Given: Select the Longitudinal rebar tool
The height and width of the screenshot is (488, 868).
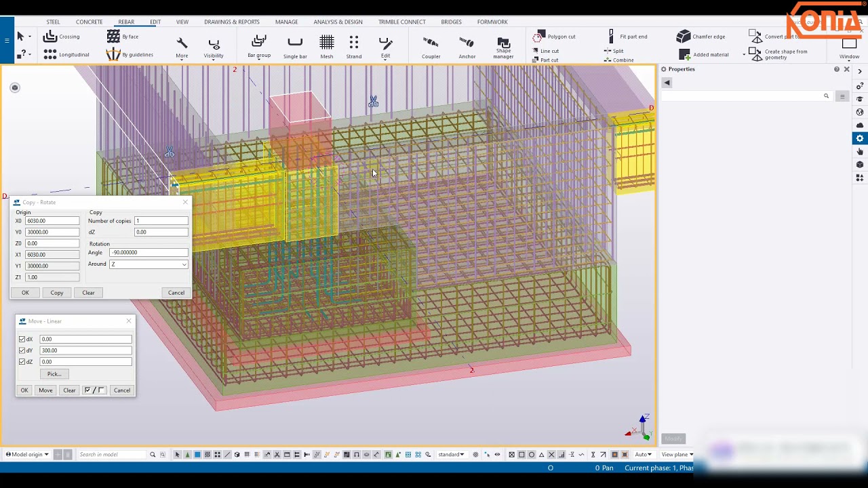Looking at the screenshot, I should 66,54.
